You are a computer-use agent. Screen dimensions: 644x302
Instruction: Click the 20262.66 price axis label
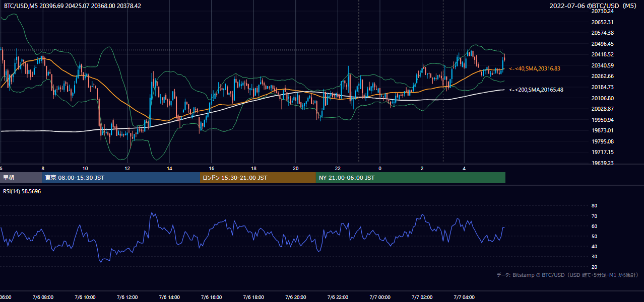click(x=602, y=76)
